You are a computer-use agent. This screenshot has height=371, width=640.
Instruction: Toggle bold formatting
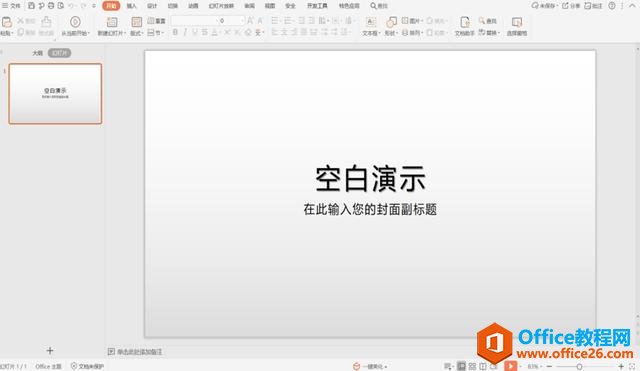click(175, 32)
